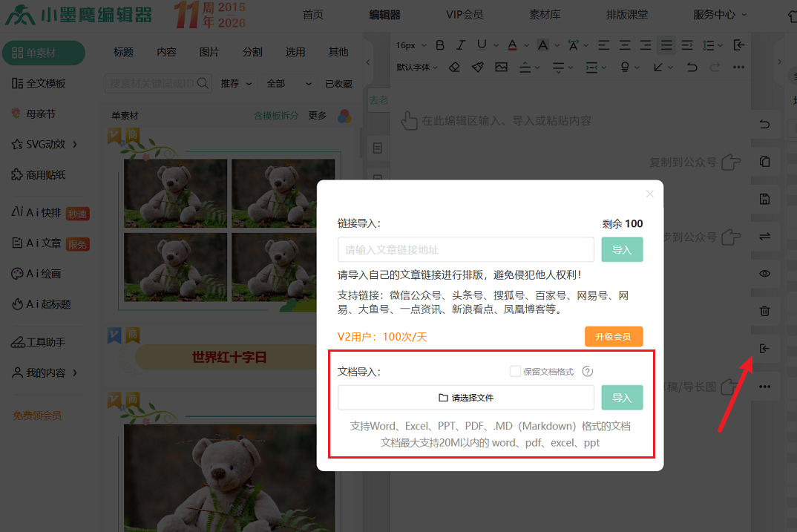Click the help question mark beside 保留文档格式
The width and height of the screenshot is (797, 532).
588,372
